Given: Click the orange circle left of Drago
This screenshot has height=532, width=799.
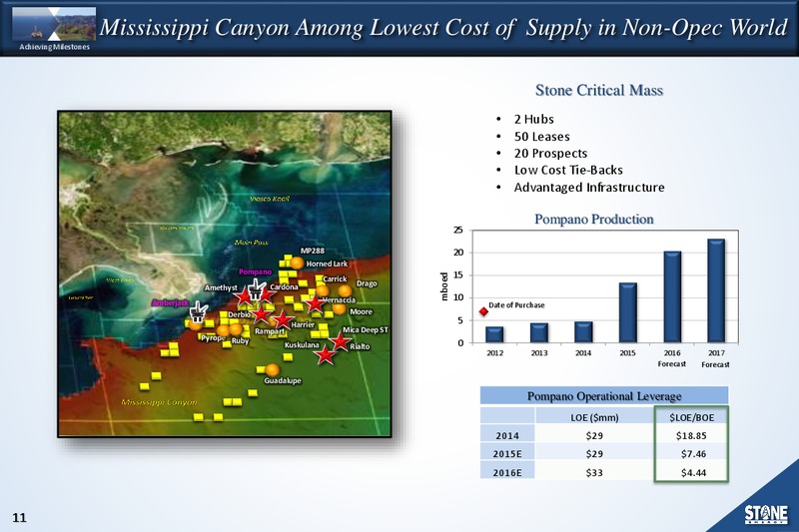Looking at the screenshot, I should (345, 290).
